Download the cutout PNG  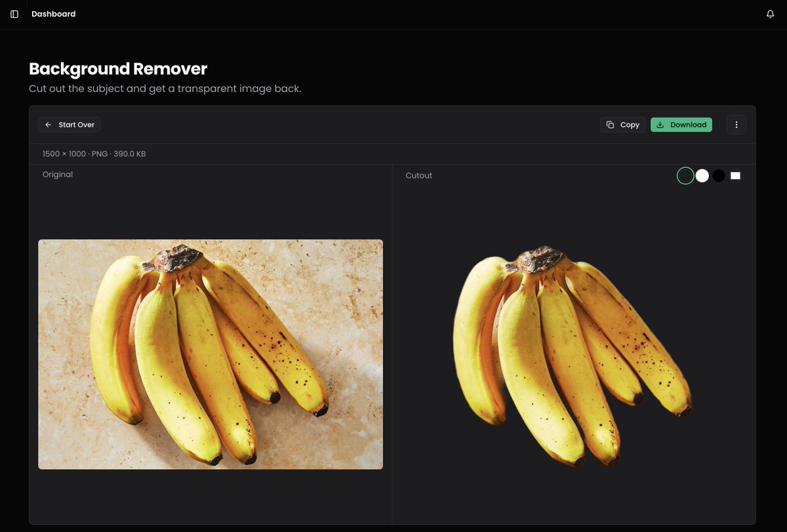click(x=681, y=125)
